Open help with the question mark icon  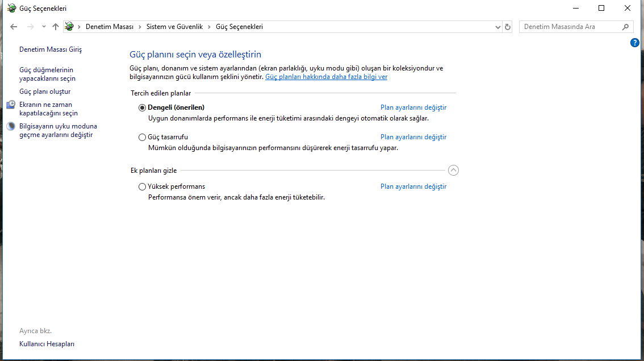tap(634, 43)
